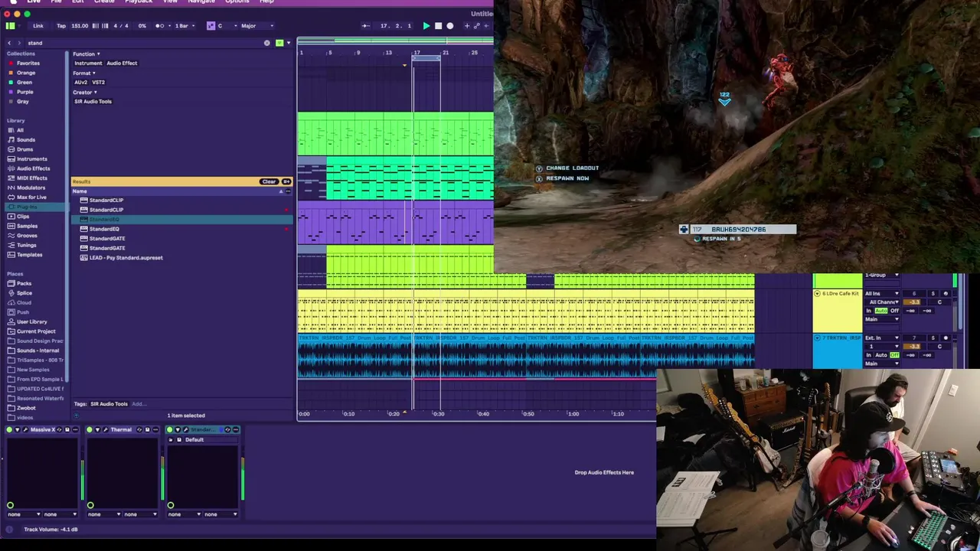Click the browser back arrow
The width and height of the screenshot is (980, 551).
[x=9, y=43]
